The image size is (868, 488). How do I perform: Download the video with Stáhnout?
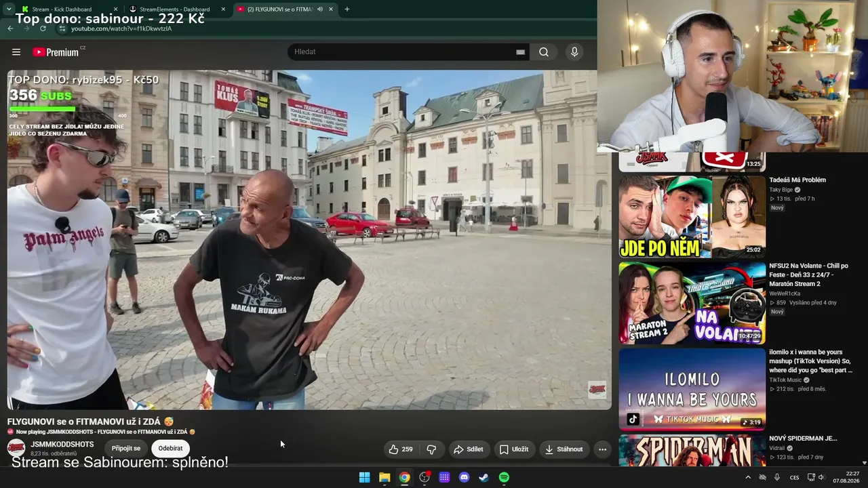(564, 449)
